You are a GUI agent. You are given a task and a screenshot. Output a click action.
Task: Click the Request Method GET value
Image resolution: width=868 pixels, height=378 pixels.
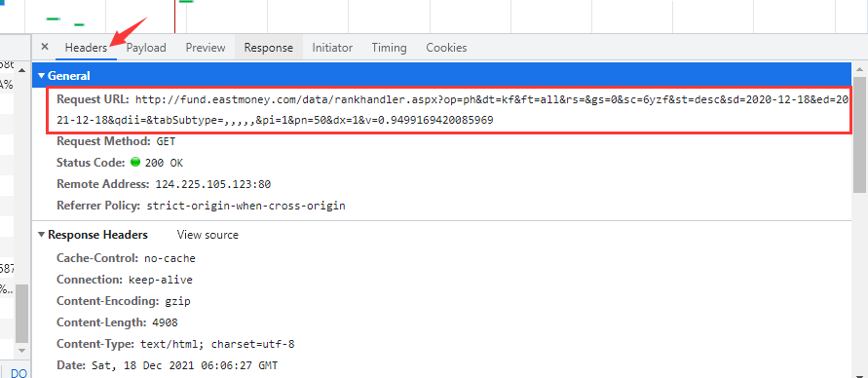(166, 141)
